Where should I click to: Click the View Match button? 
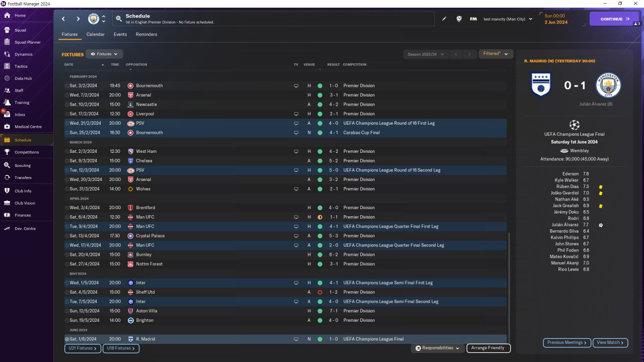pos(610,342)
